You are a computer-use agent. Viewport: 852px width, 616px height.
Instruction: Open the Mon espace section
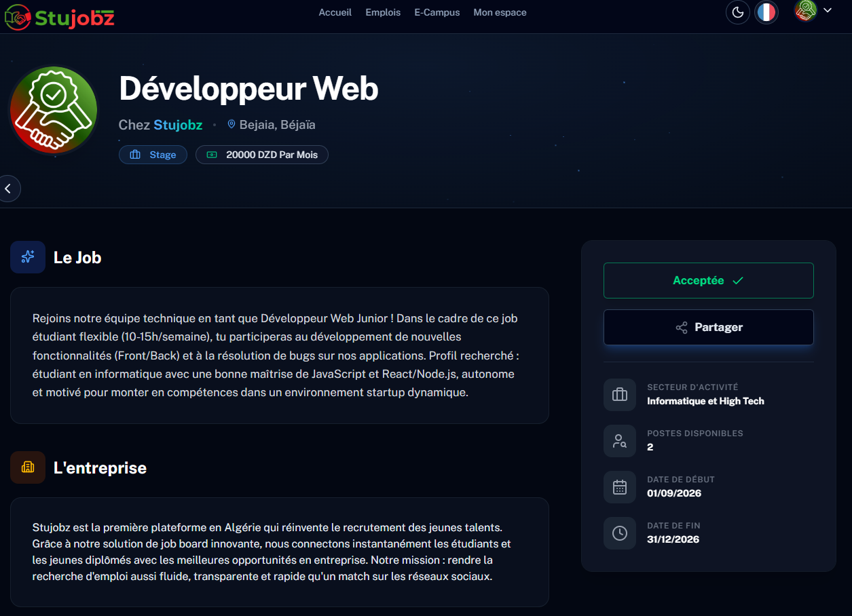tap(500, 12)
